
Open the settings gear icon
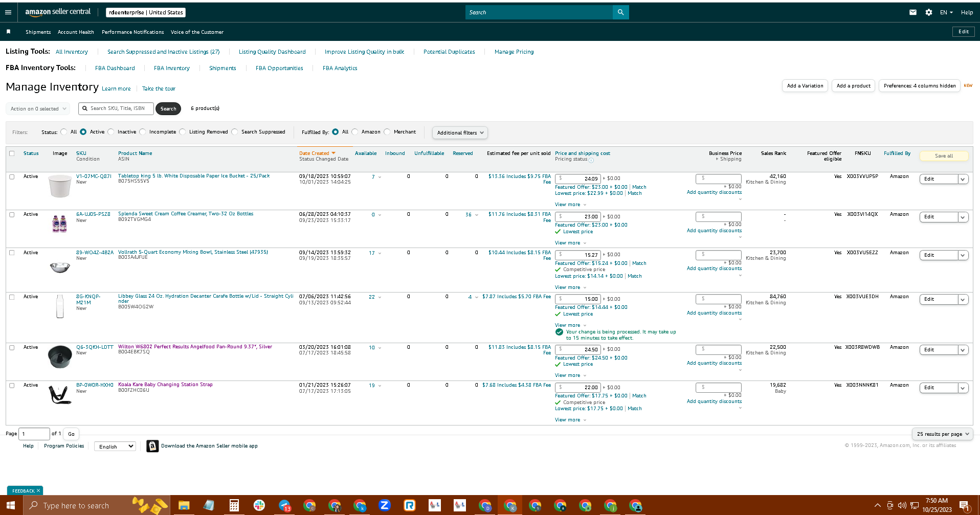(x=929, y=12)
